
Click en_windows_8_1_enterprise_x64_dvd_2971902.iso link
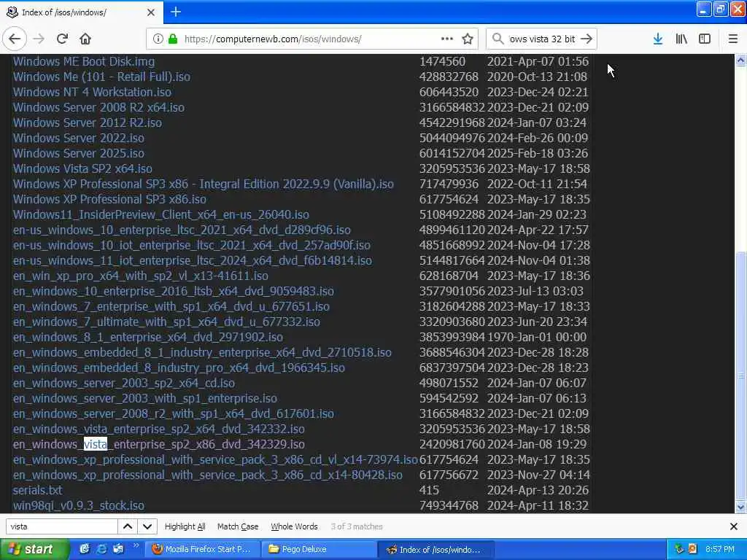tap(147, 337)
